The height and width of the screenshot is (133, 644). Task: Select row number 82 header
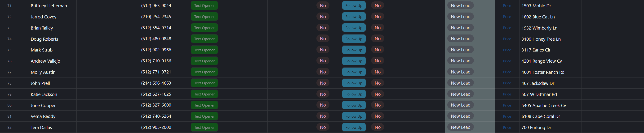click(9, 128)
